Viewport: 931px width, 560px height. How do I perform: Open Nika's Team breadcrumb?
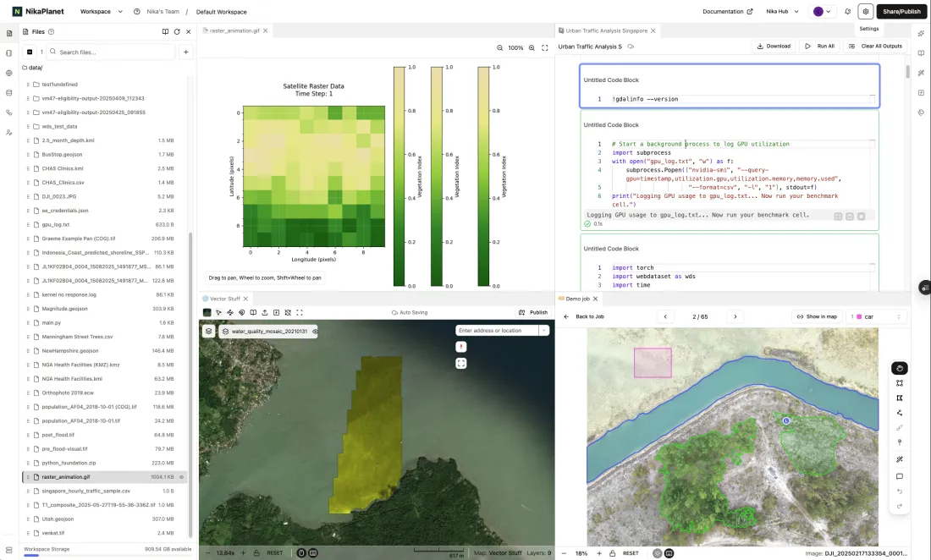point(163,12)
